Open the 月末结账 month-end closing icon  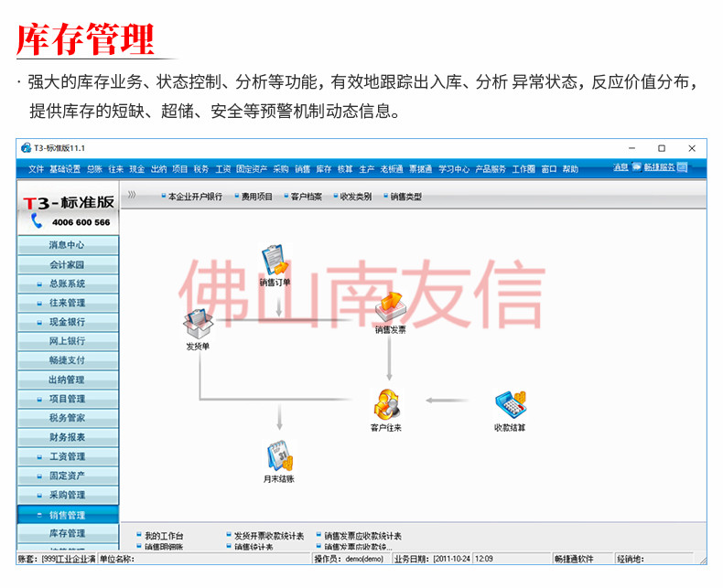coord(279,455)
